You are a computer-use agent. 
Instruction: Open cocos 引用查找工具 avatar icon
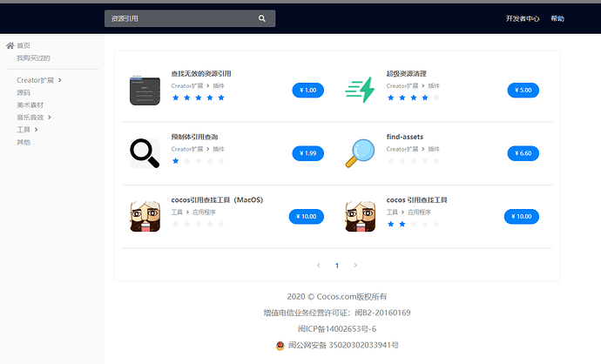point(360,217)
